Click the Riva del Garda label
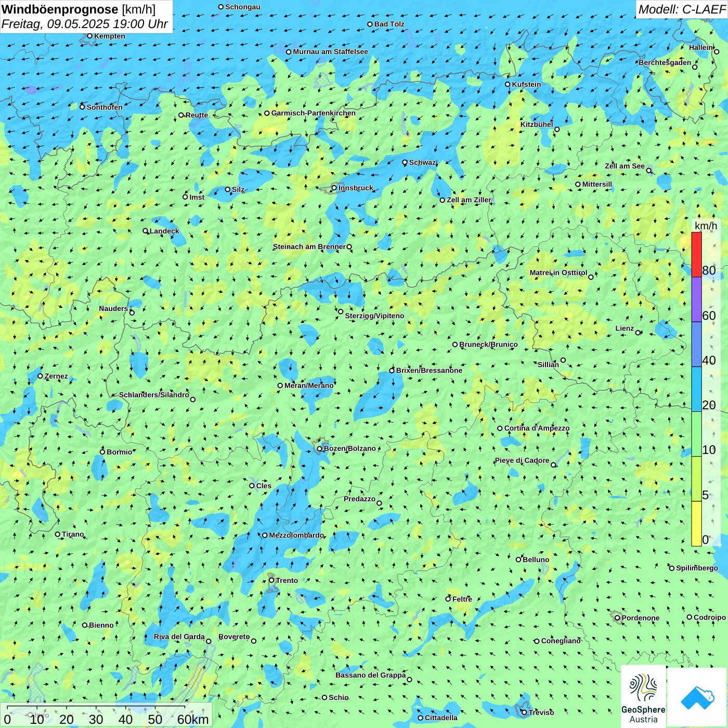728x728 pixels. [x=179, y=636]
